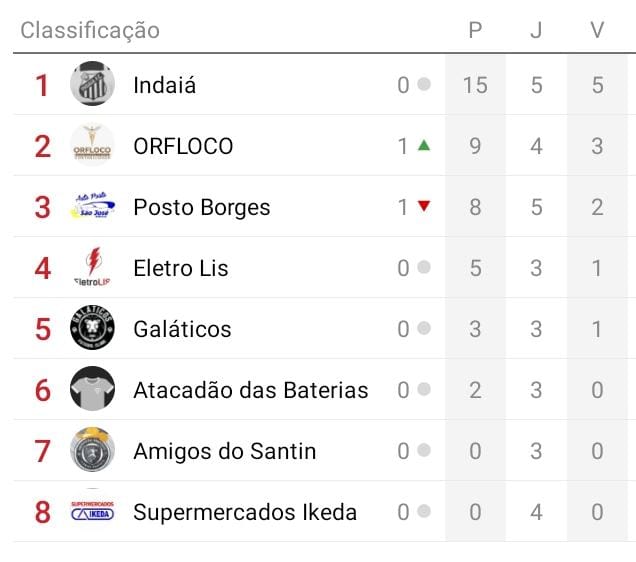Open the Amigos do Santin crest
This screenshot has height=562, width=636.
click(92, 451)
